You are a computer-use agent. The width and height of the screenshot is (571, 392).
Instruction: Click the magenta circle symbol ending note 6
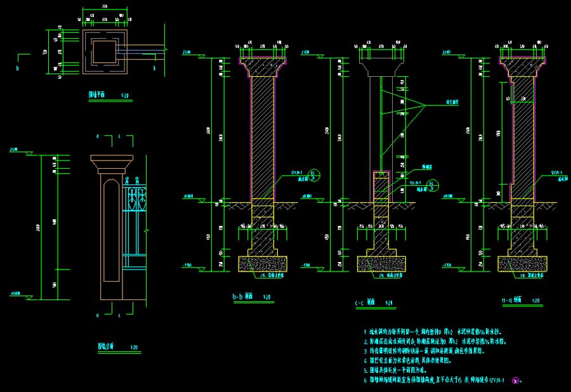pyautogui.click(x=515, y=381)
